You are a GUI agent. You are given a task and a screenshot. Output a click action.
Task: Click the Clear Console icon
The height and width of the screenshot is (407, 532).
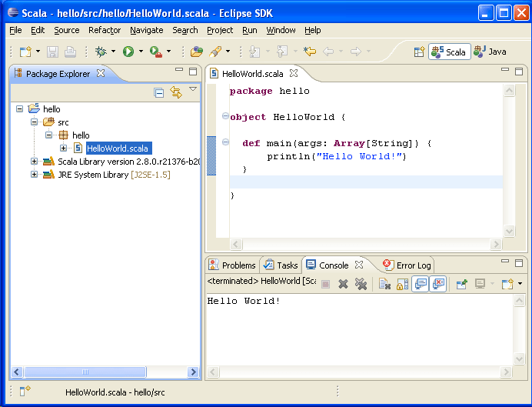coord(384,284)
